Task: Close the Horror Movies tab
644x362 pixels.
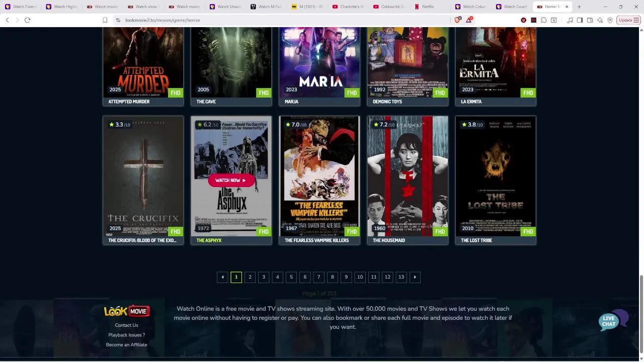Action: point(567,7)
